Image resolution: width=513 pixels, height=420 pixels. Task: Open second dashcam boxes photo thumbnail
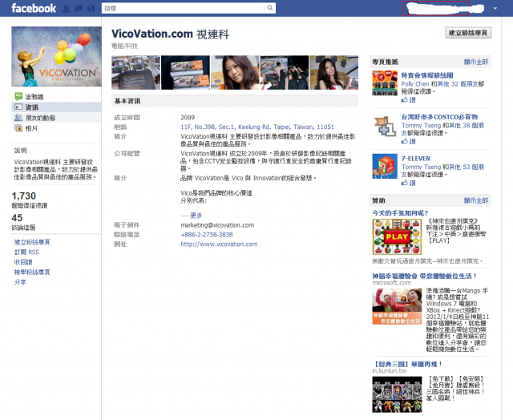click(185, 72)
